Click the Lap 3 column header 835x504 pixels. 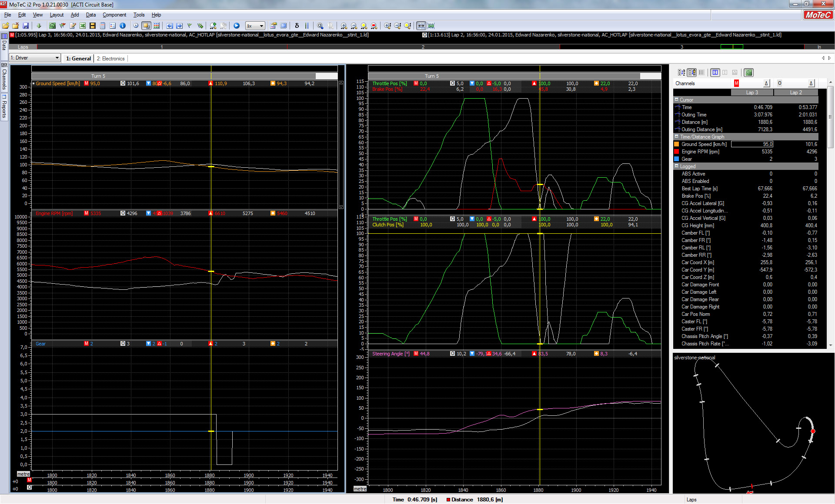(752, 93)
